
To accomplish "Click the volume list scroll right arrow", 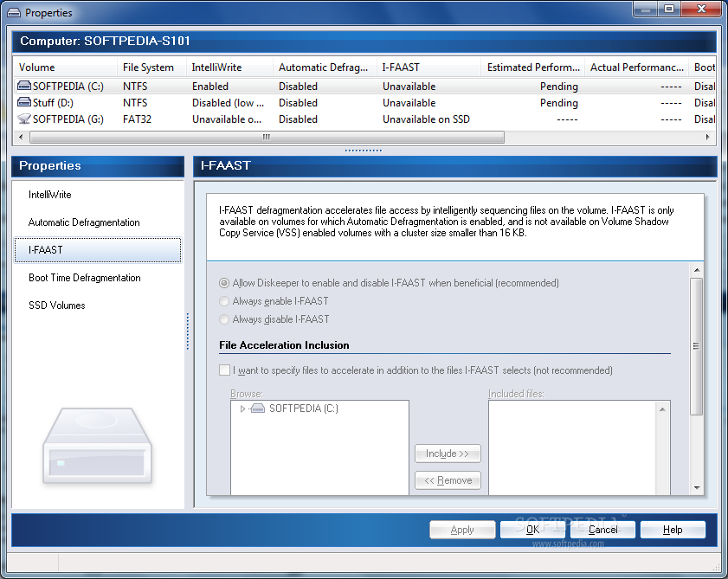I will [707, 137].
